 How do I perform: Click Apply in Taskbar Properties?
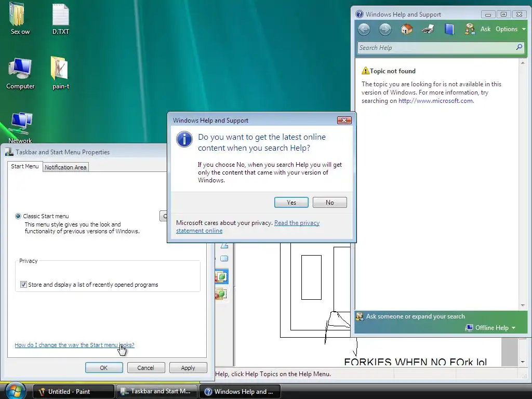tap(188, 368)
